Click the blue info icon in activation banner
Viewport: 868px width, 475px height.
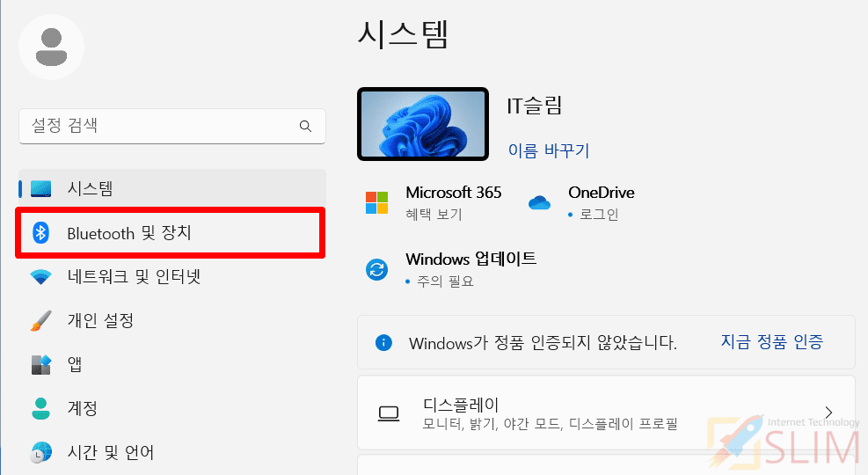click(x=383, y=343)
